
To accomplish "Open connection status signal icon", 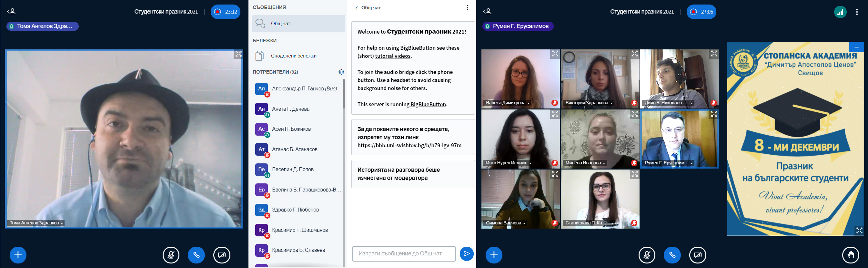I will click(840, 12).
